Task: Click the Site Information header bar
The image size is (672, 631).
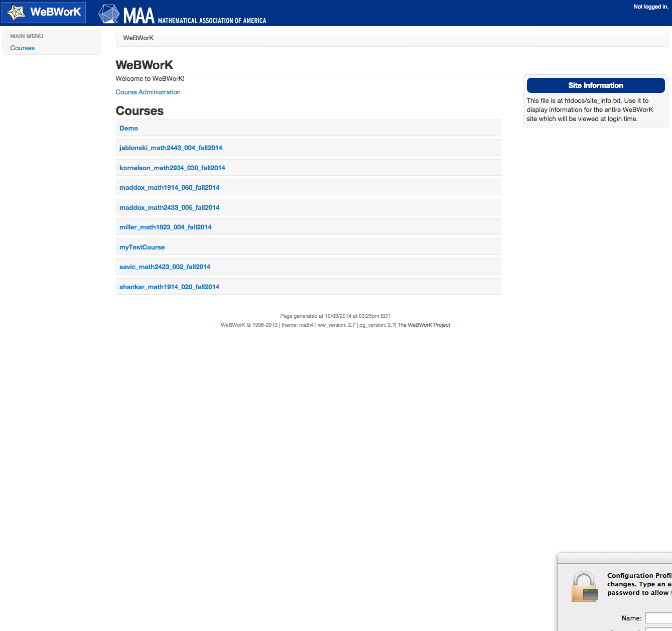Action: point(596,85)
